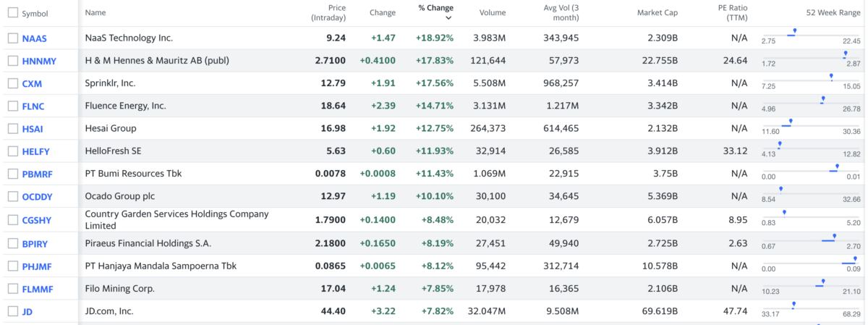Open the JD ticker link

coord(27,312)
